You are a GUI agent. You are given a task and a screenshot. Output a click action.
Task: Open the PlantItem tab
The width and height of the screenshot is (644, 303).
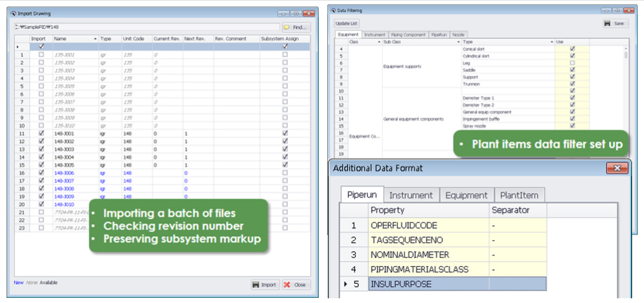(x=518, y=195)
